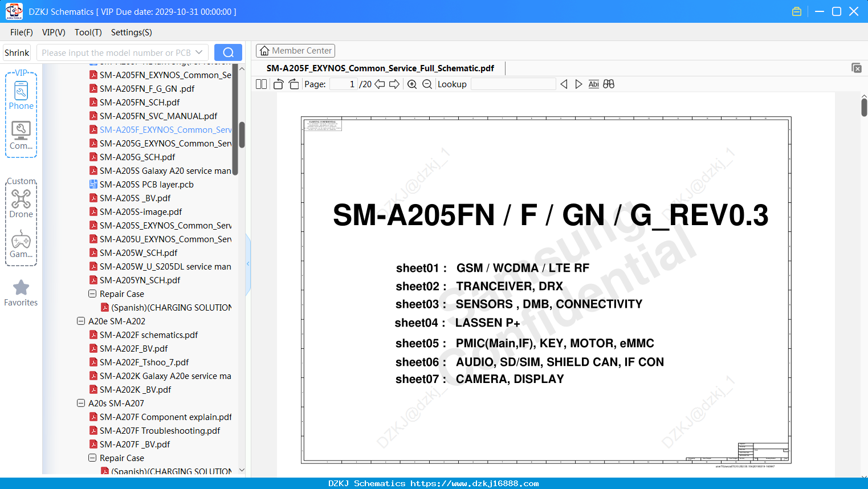This screenshot has width=868, height=489.
Task: Open the Tool(T) menu
Action: click(x=88, y=32)
